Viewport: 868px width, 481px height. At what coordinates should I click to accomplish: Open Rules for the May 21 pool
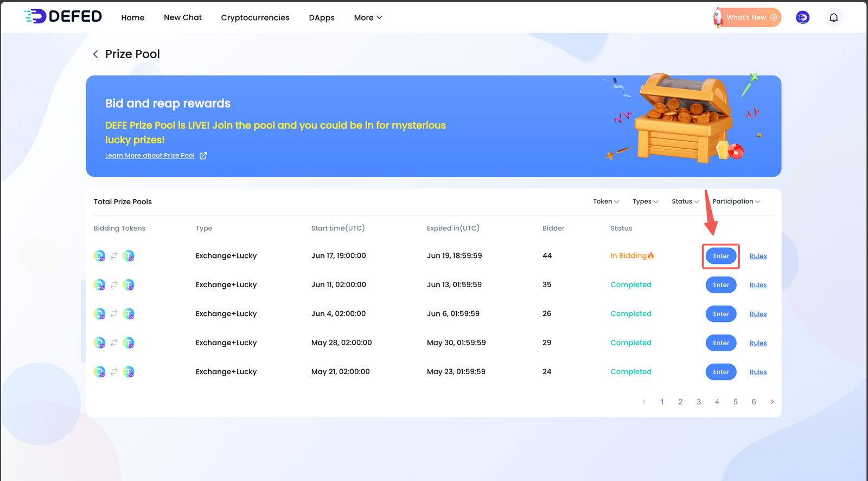click(x=758, y=372)
